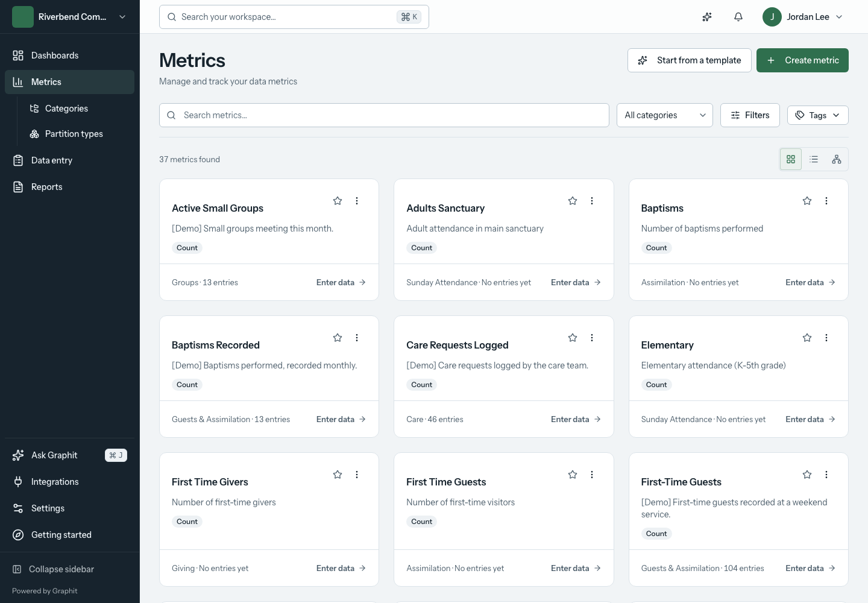Open Ask Graphit assistant
The width and height of the screenshot is (868, 603).
[x=70, y=455]
